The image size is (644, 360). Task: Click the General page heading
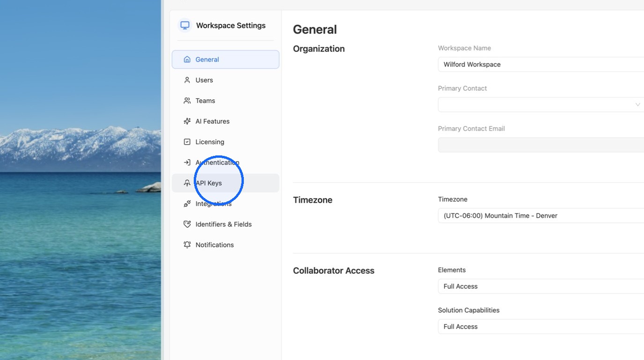(315, 29)
